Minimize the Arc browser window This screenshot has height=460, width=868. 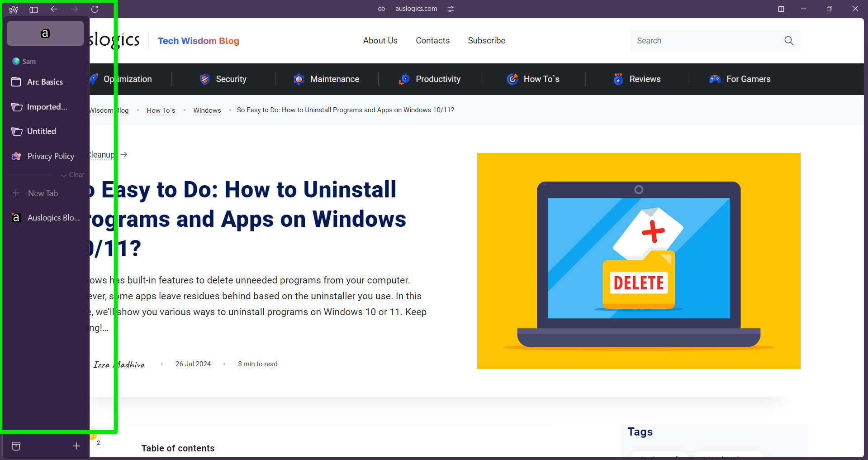pos(804,9)
